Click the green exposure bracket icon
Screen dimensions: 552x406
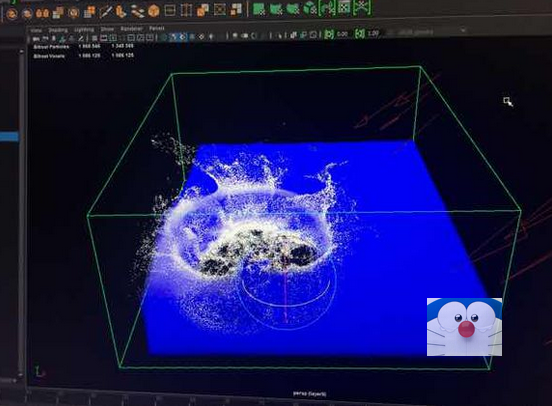click(x=329, y=34)
